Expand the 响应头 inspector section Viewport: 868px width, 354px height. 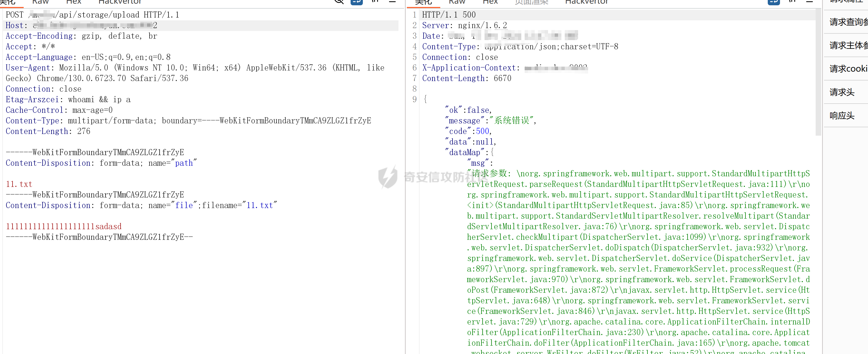[842, 116]
